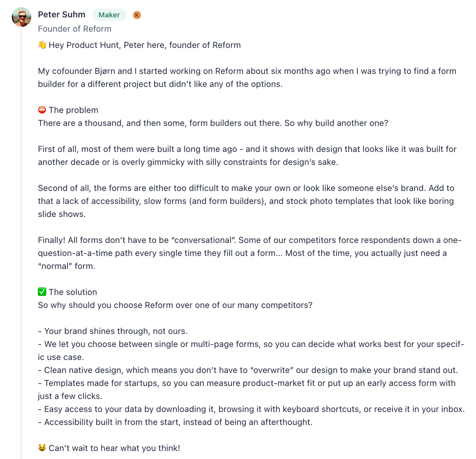Click The problem heading text
Viewport: 476px width, 459px height.
coord(74,110)
